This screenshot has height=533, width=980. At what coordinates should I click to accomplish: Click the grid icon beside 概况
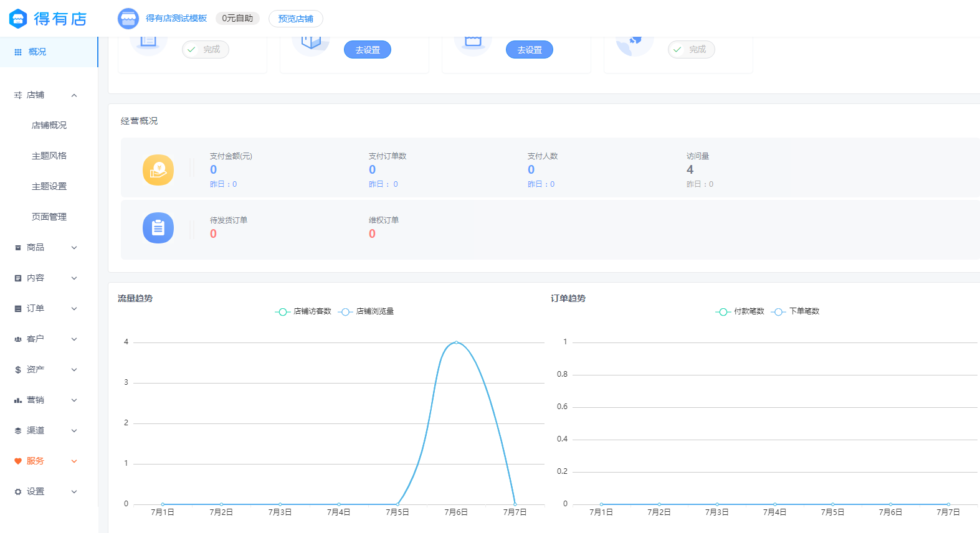pyautogui.click(x=18, y=52)
